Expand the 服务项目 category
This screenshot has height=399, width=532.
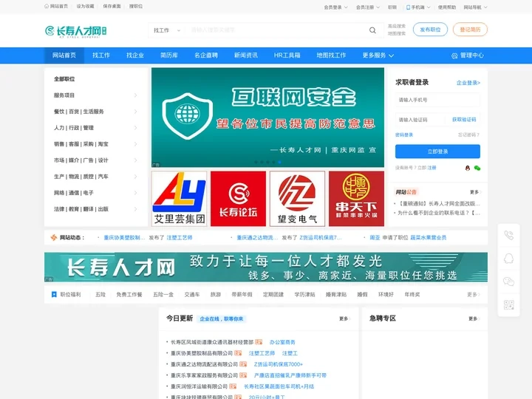click(95, 95)
